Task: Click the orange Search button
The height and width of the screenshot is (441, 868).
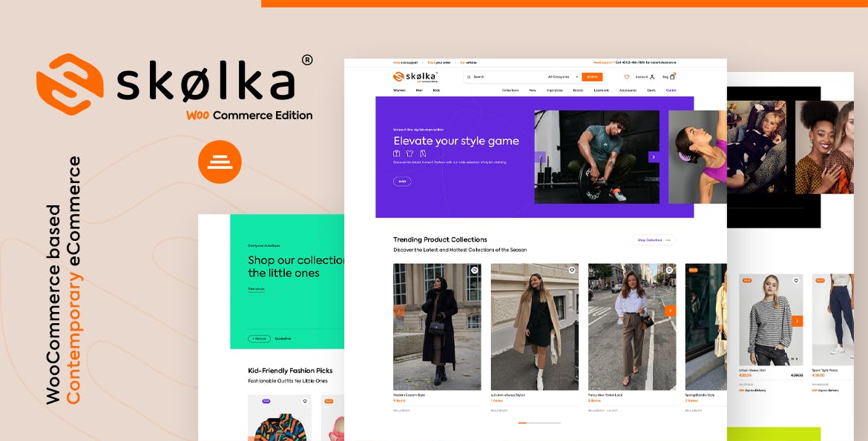Action: 592,77
